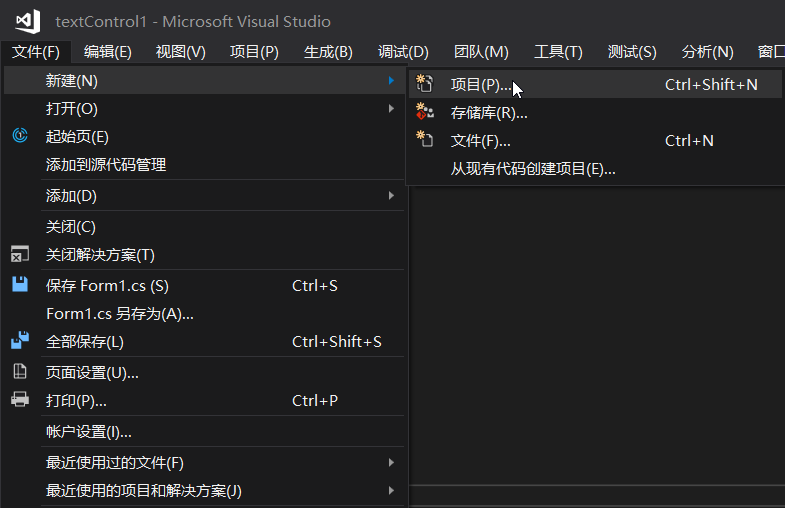Choose 新建(N) in the file menu
This screenshot has height=508, width=785.
tap(204, 81)
